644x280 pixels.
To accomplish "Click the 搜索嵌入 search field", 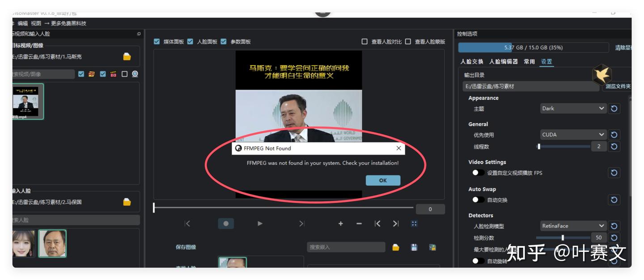I will pyautogui.click(x=346, y=247).
